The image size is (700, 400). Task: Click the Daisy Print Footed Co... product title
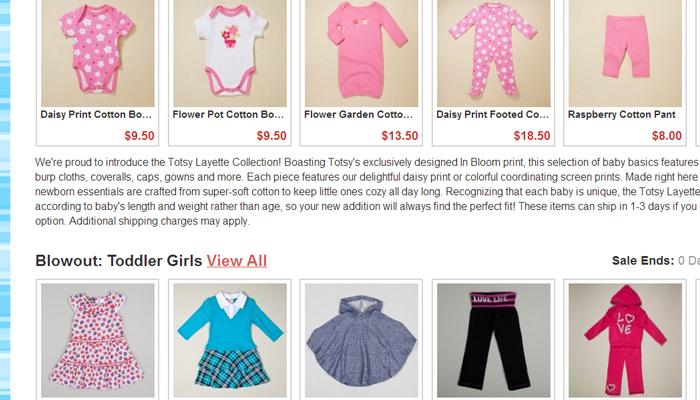492,115
